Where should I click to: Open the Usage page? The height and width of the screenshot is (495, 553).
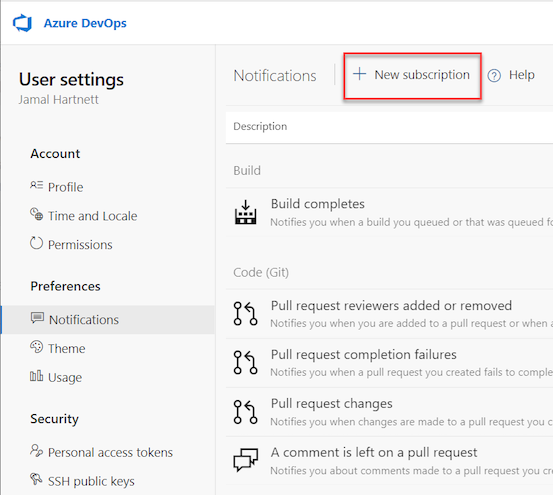(x=65, y=378)
